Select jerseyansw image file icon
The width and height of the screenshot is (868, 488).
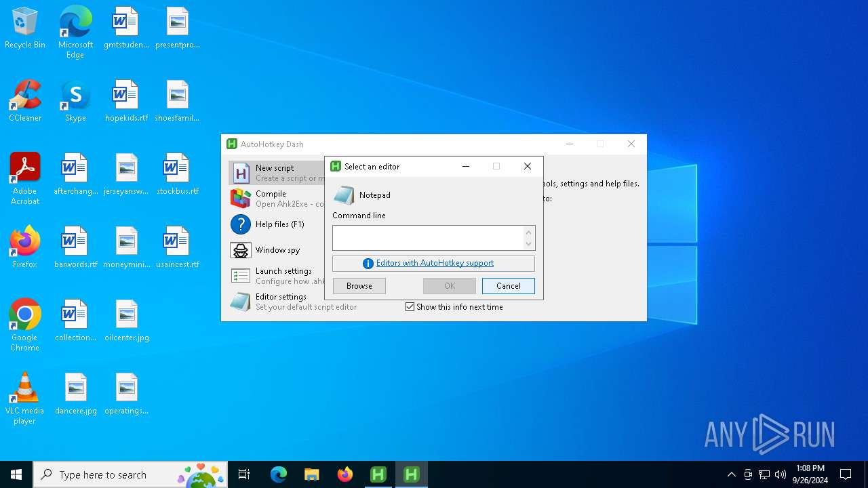pos(126,175)
